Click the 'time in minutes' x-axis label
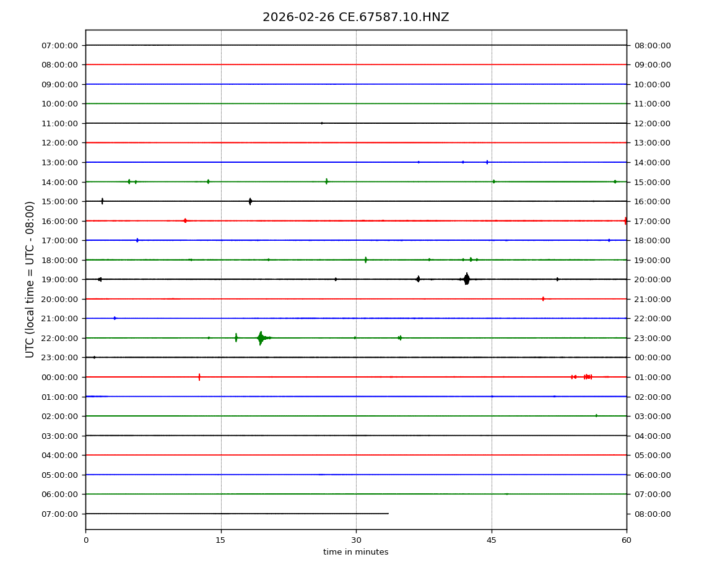Image resolution: width=712 pixels, height=588 pixels. (x=355, y=552)
